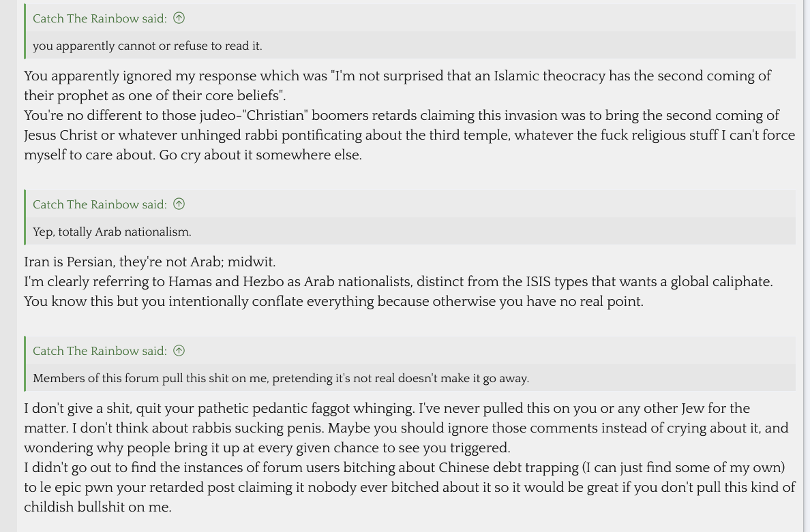Click 'Catch The Rainbow said:' above 'Yep, totally Arab nationalism'
The height and width of the screenshot is (532, 810).
[100, 204]
